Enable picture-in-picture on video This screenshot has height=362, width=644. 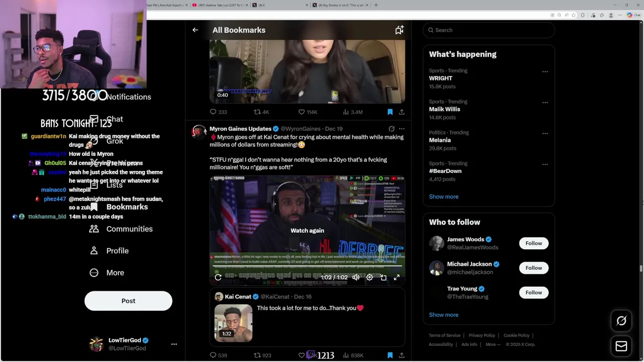tap(383, 277)
